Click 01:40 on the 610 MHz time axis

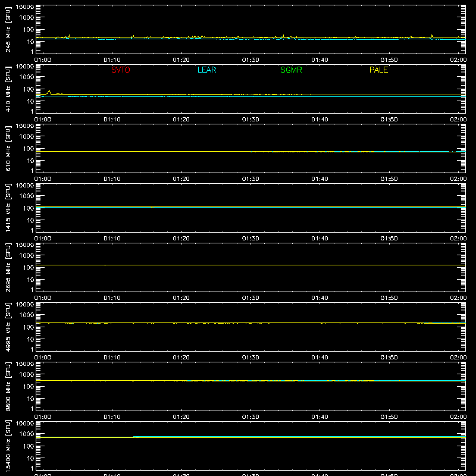[320, 179]
